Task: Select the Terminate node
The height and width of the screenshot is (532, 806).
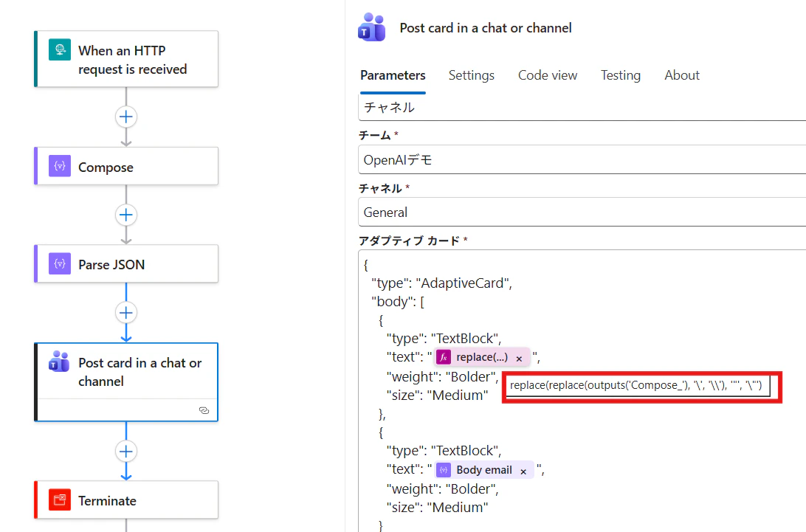Action: (126, 500)
